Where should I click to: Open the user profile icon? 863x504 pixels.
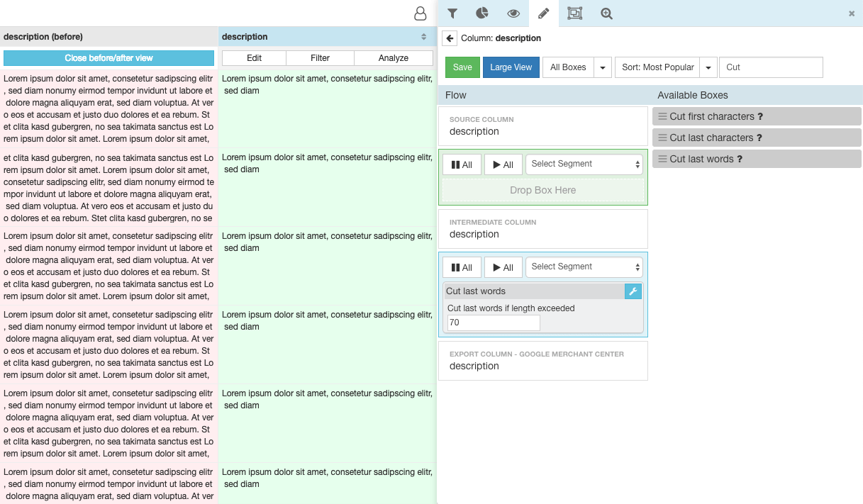point(421,13)
